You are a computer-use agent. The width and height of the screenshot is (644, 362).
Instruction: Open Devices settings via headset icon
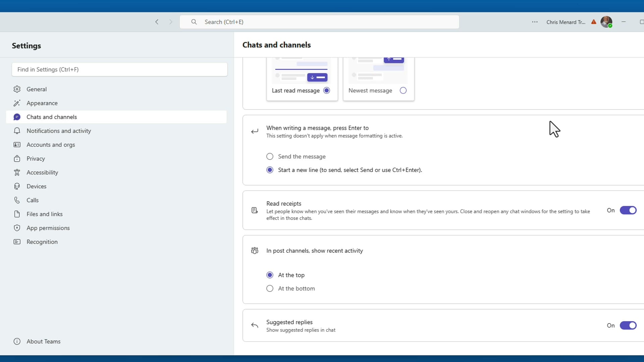17,186
